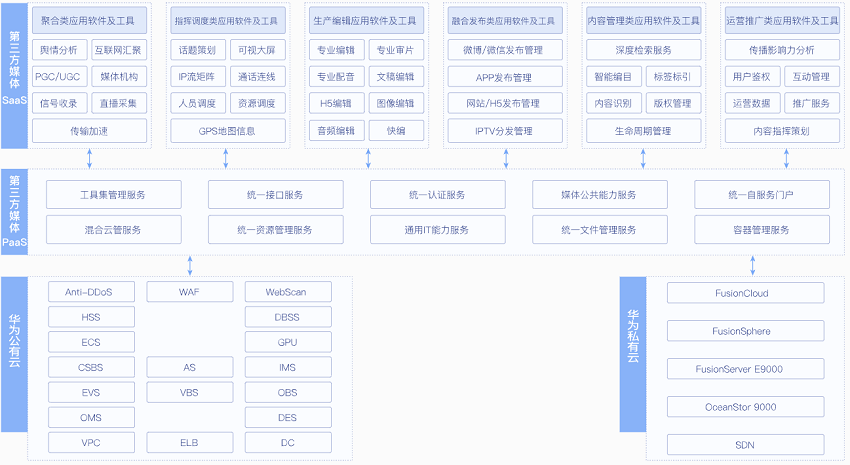Select the 音频编辑 box

tap(337, 131)
